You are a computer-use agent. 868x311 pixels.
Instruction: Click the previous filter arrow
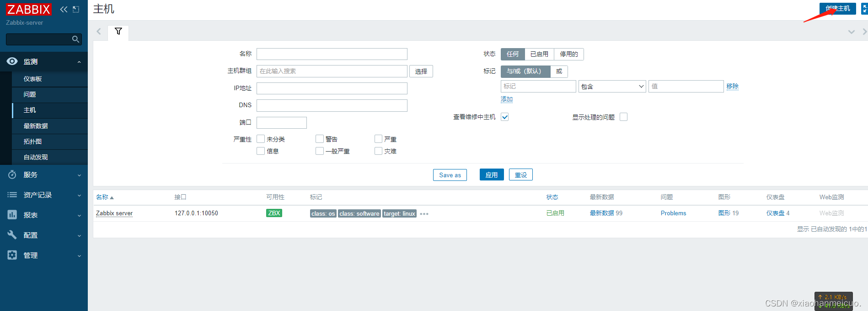tap(99, 32)
